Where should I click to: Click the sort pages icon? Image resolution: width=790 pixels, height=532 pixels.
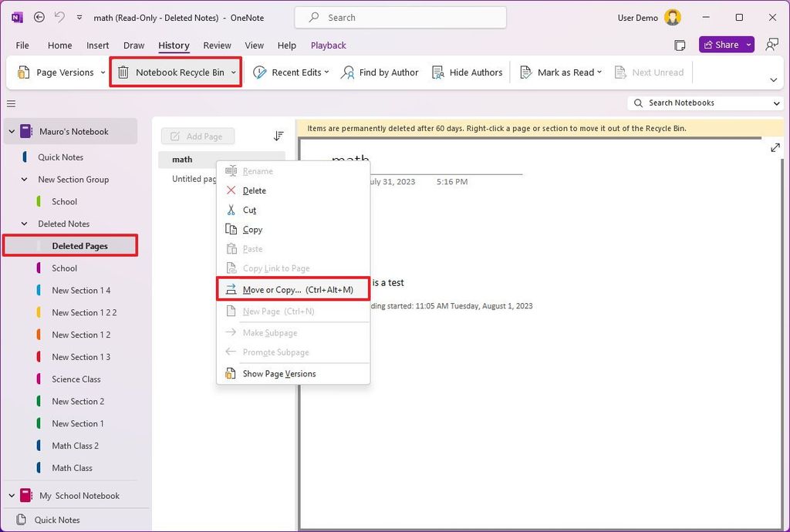pyautogui.click(x=279, y=136)
